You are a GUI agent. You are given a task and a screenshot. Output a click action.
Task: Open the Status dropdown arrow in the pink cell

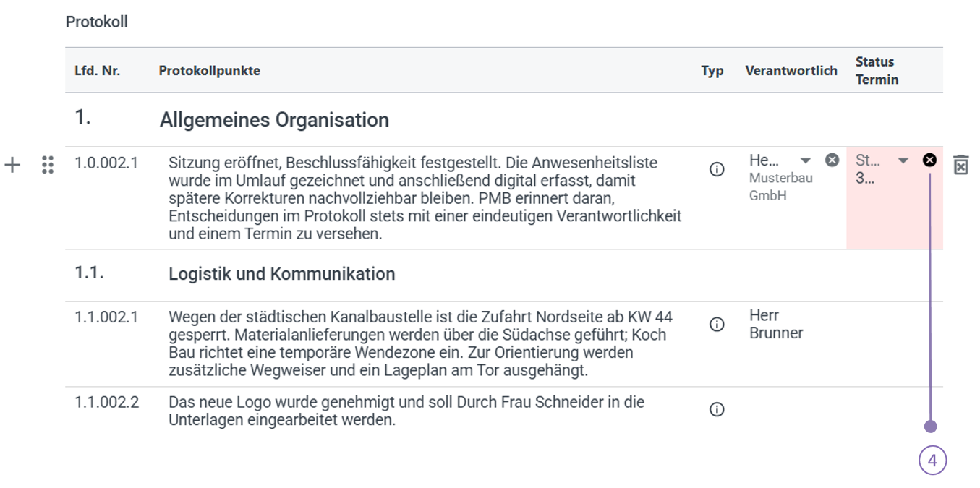click(903, 160)
